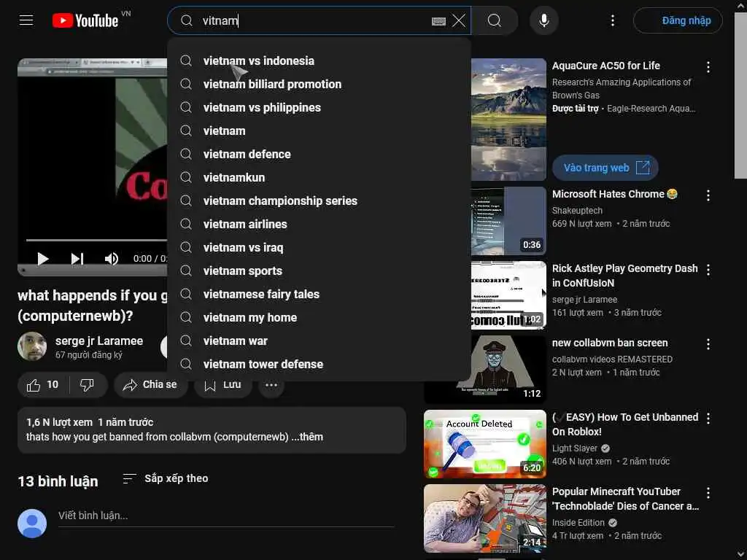Open settings three-dot menu in header
Screen dimensions: 747x560
coord(613,20)
